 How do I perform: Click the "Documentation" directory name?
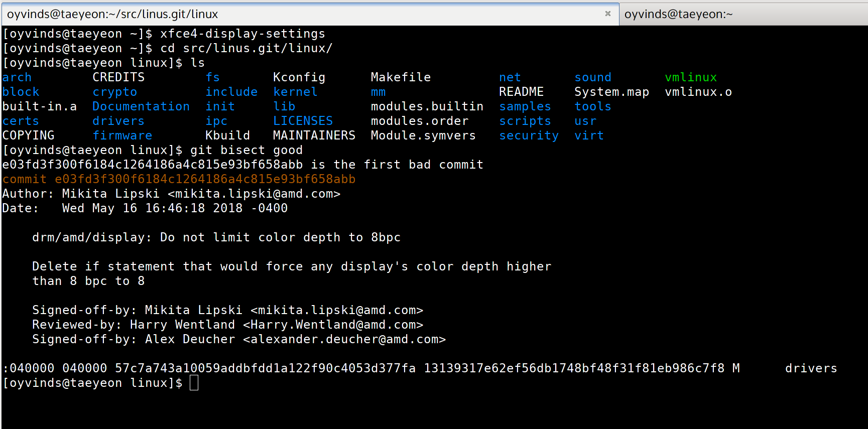point(141,107)
